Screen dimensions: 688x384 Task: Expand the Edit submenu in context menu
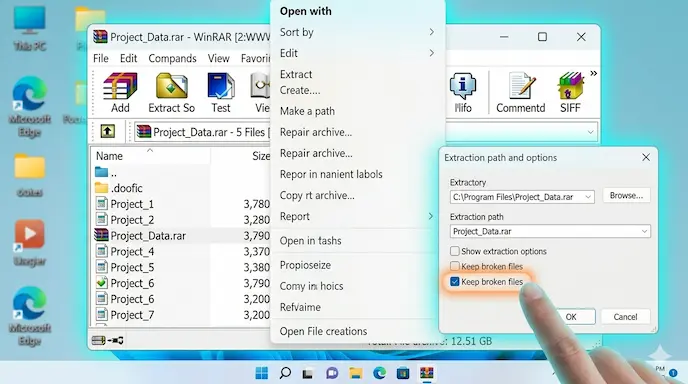(x=431, y=53)
